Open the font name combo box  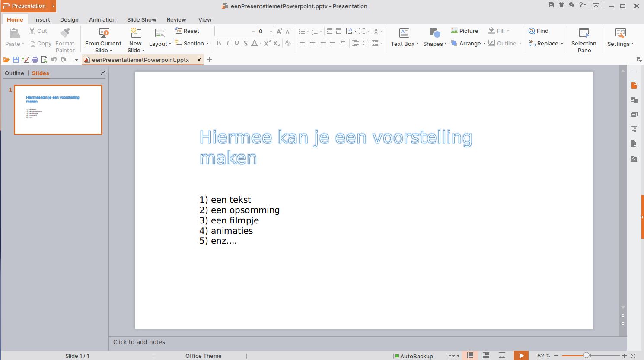tap(235, 31)
